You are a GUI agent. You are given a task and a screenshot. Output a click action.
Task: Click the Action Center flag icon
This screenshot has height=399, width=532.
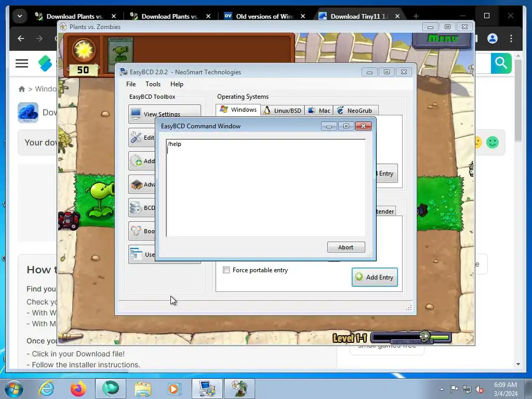coord(454,389)
